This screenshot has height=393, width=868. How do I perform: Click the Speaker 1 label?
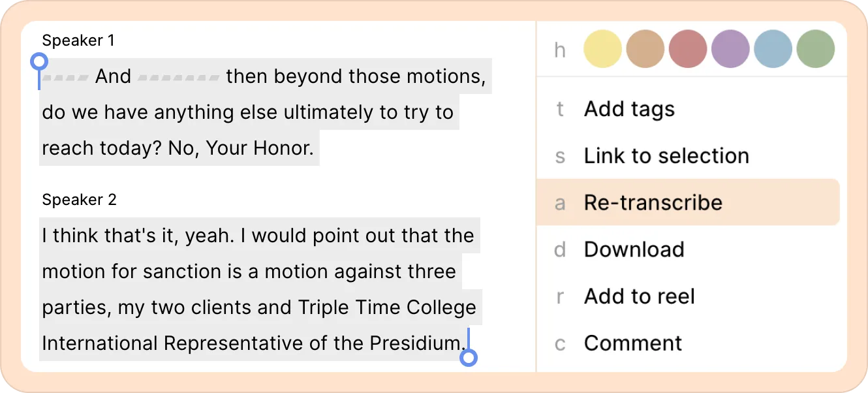(78, 40)
